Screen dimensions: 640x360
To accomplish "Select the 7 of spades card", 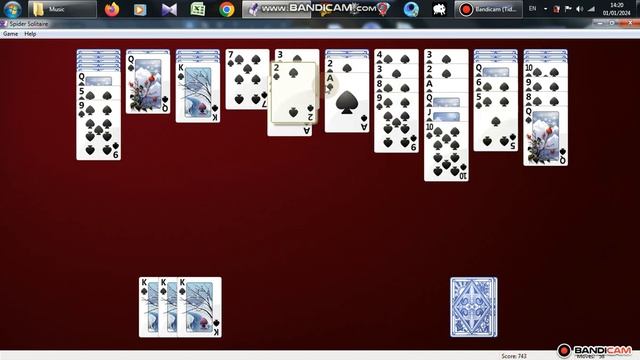I will pyautogui.click(x=247, y=79).
